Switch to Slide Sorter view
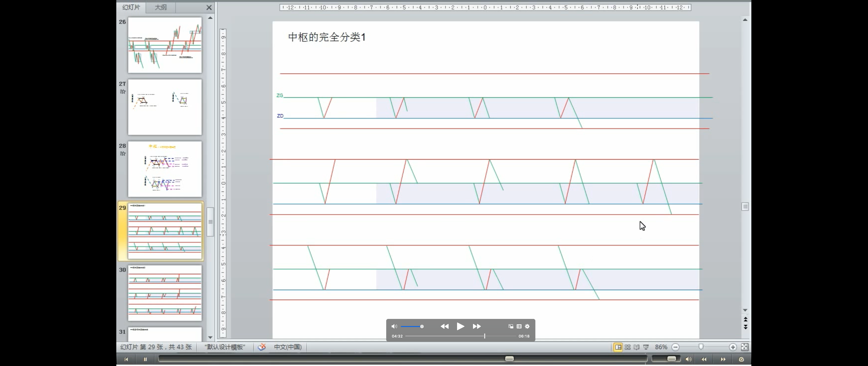This screenshot has width=868, height=366. pyautogui.click(x=628, y=347)
